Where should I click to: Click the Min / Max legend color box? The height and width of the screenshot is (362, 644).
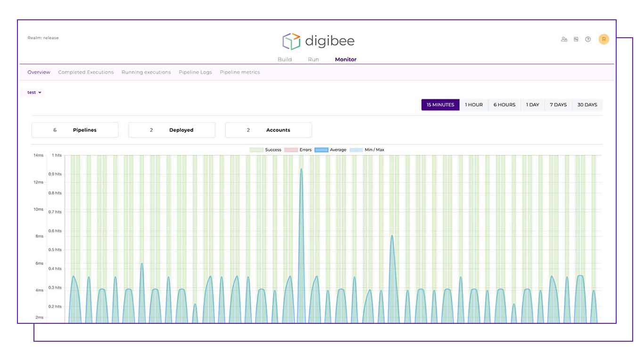coord(356,150)
